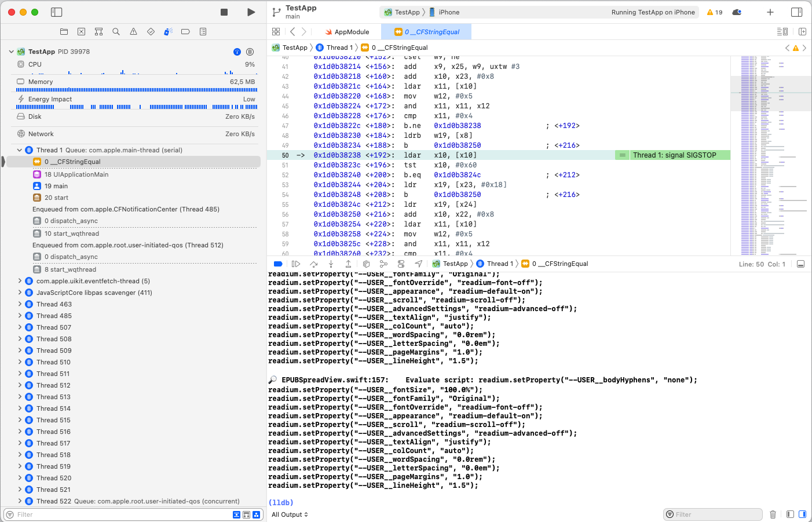Expand Thread 463 in the debug navigator

(19, 304)
